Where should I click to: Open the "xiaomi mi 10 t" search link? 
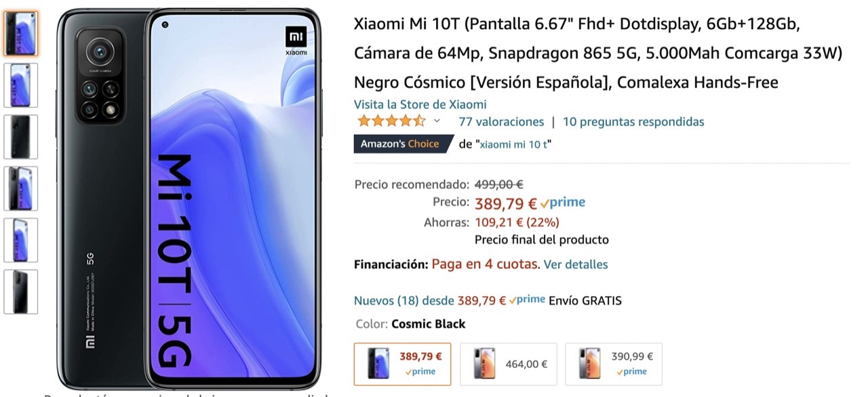click(x=515, y=144)
